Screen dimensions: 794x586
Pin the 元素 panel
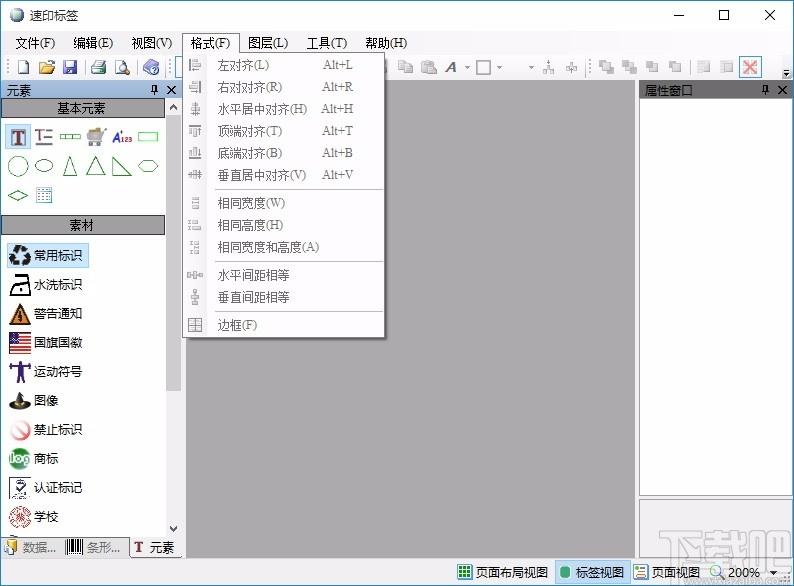click(x=154, y=90)
